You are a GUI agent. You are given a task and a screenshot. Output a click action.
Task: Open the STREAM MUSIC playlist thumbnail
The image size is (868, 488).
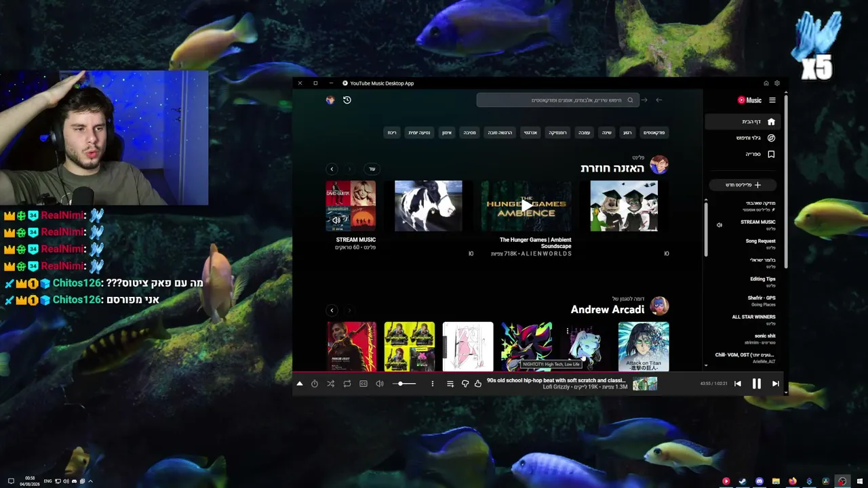(x=351, y=206)
